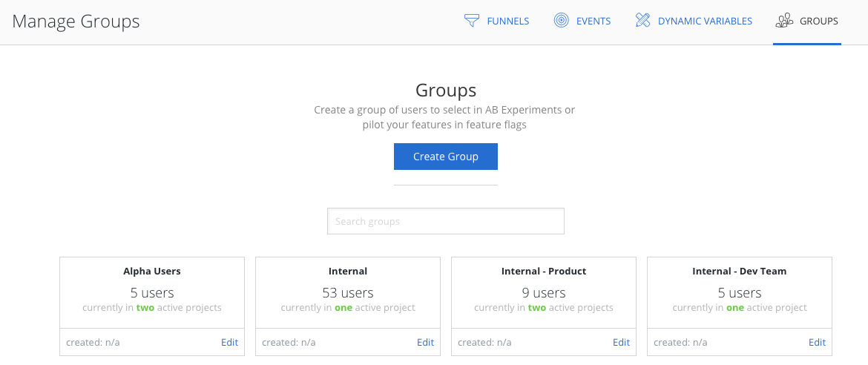Switch to the Events tab
This screenshot has height=365, width=868.
tap(582, 21)
